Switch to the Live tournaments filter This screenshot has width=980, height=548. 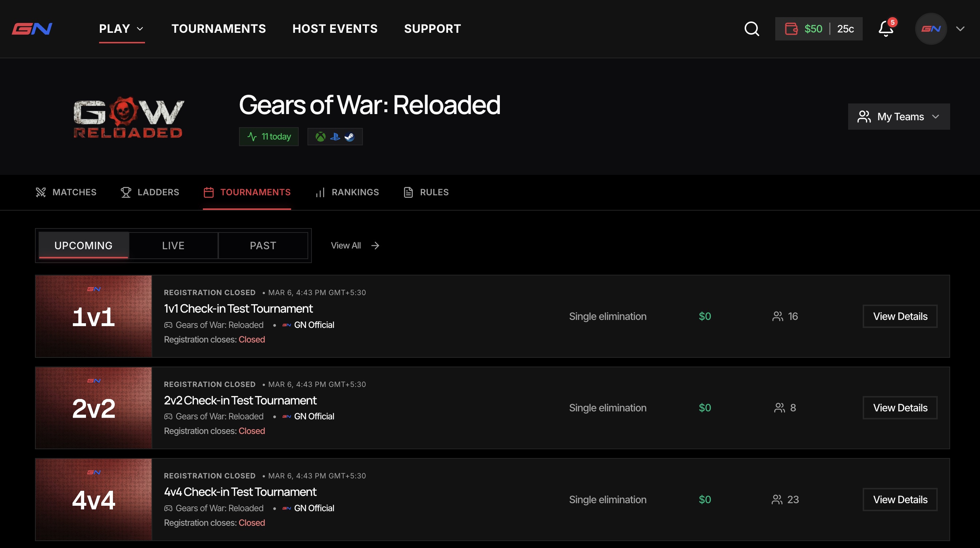[x=173, y=246]
